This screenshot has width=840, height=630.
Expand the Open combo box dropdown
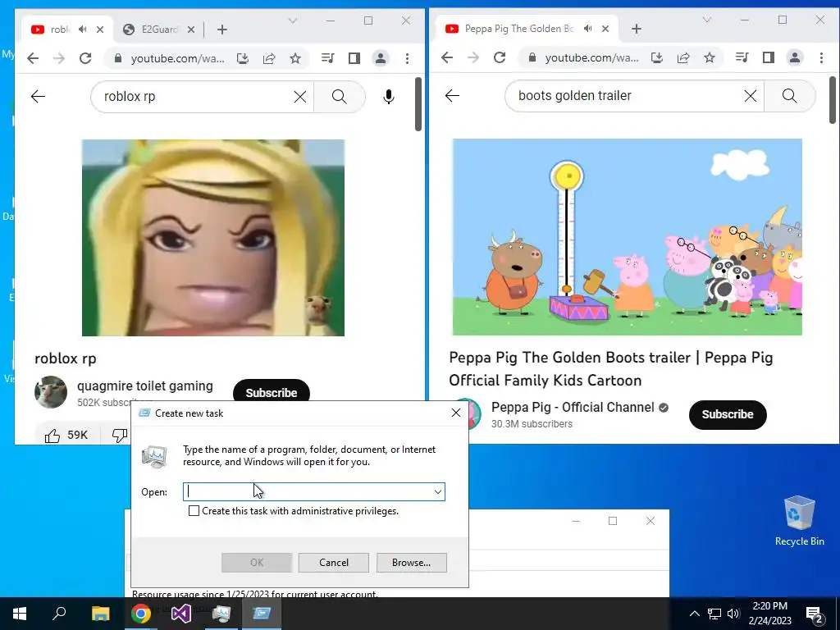pyautogui.click(x=438, y=492)
